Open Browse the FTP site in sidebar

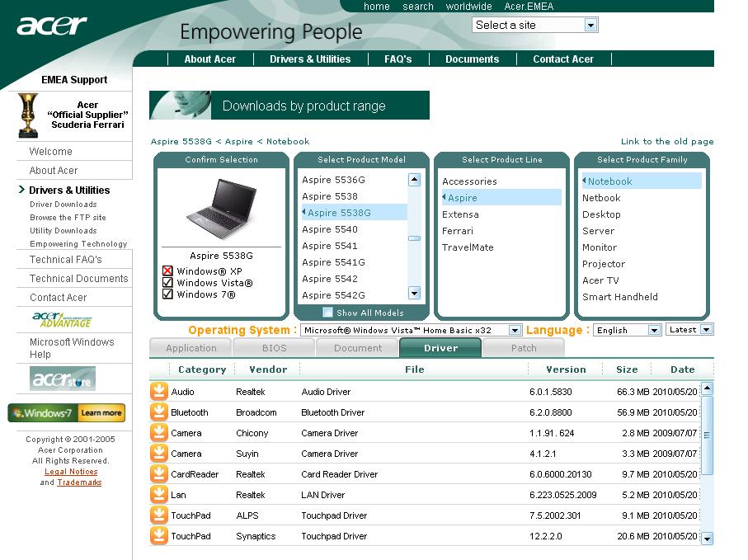pyautogui.click(x=68, y=217)
